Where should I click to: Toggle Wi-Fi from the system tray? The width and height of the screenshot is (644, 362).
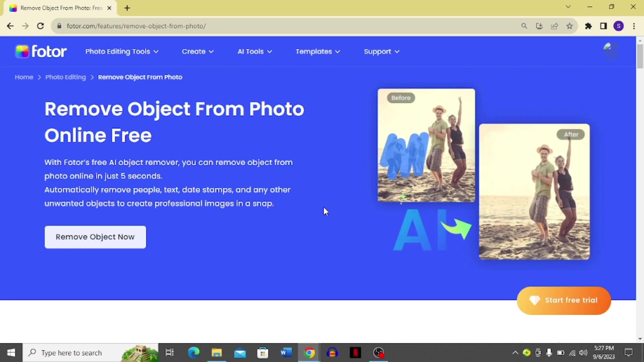tap(572, 353)
